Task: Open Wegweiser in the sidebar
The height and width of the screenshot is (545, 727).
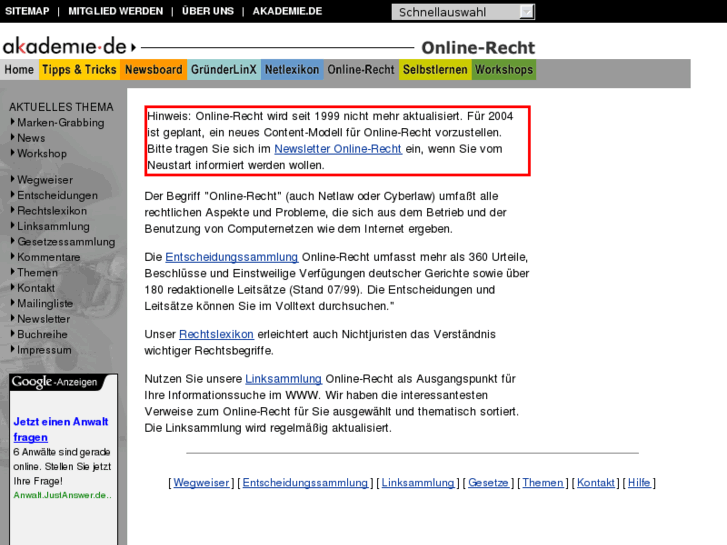Action: click(x=45, y=180)
